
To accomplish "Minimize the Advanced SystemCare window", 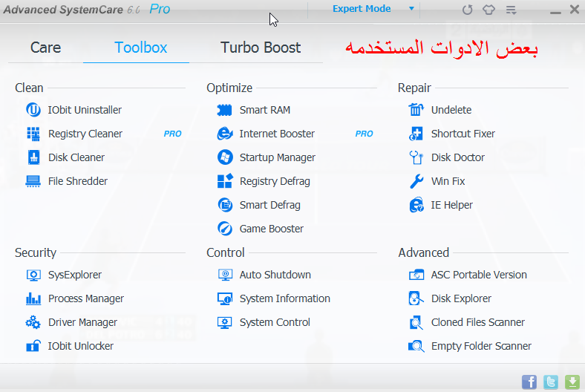I will (x=555, y=13).
